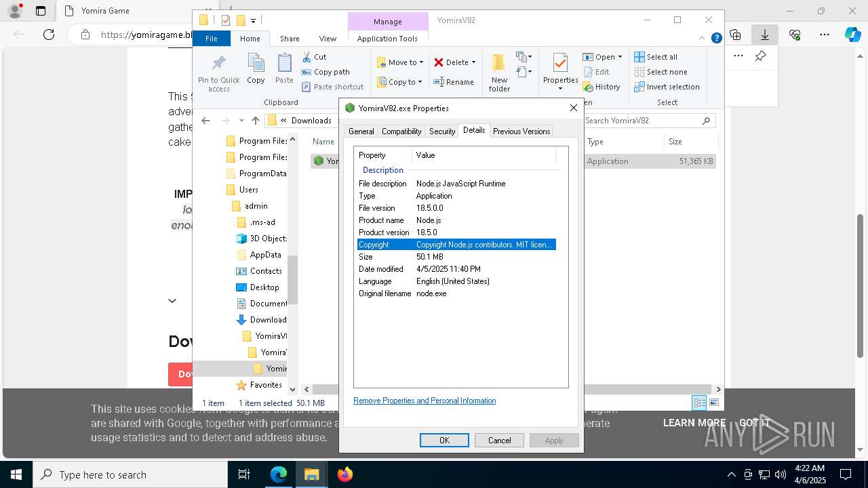Open Customize Quick Access Toolbar dropdown
Viewport: 868px width, 488px height.
[253, 20]
